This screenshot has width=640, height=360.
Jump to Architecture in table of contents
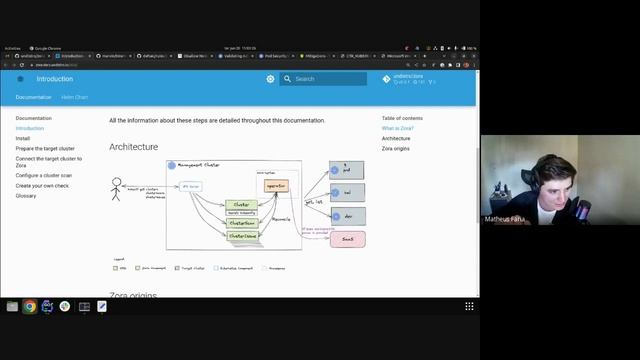pos(396,138)
